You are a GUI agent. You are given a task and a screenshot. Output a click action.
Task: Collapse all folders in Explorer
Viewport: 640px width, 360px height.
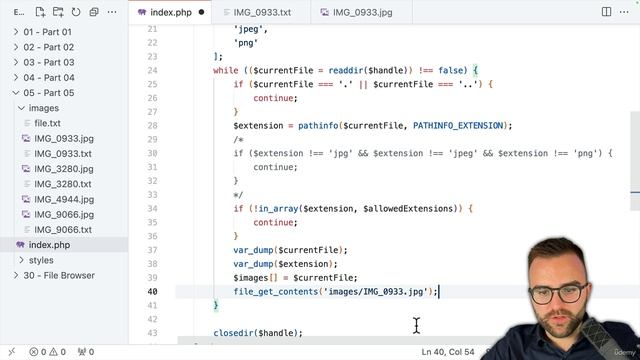click(x=94, y=12)
